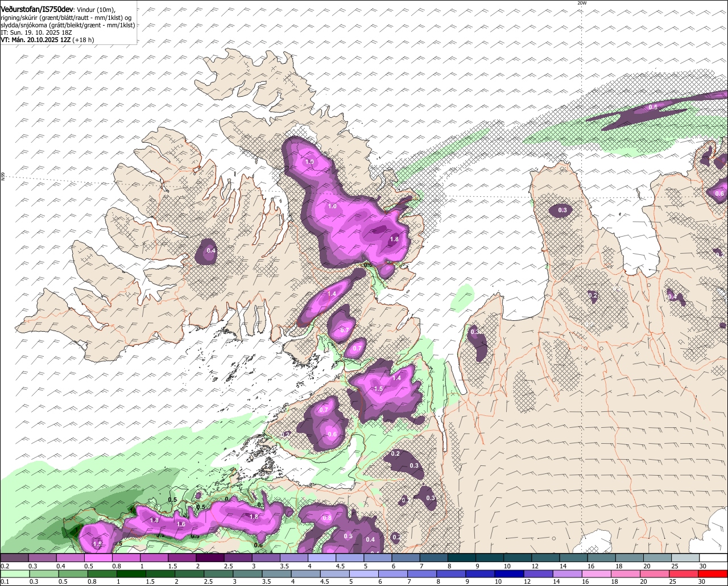Screen dimensions: 728x586
Task: Click the 'rigning/skúrir' legend description line
Action: (x=66, y=18)
